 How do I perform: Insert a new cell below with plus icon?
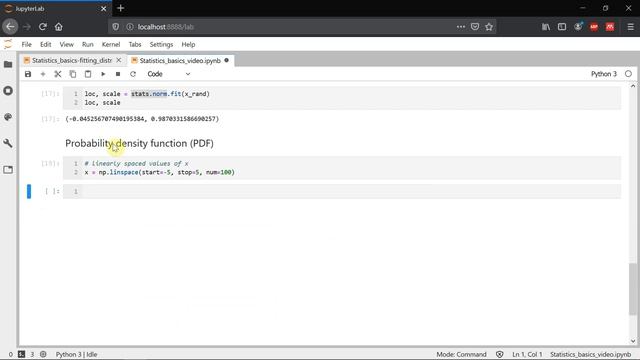point(43,74)
